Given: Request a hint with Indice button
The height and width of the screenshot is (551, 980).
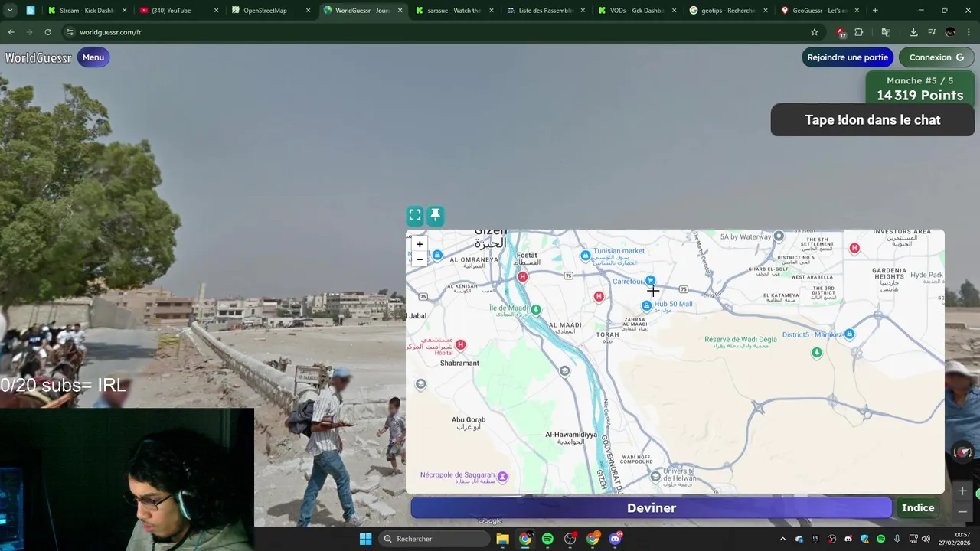Looking at the screenshot, I should [x=917, y=508].
